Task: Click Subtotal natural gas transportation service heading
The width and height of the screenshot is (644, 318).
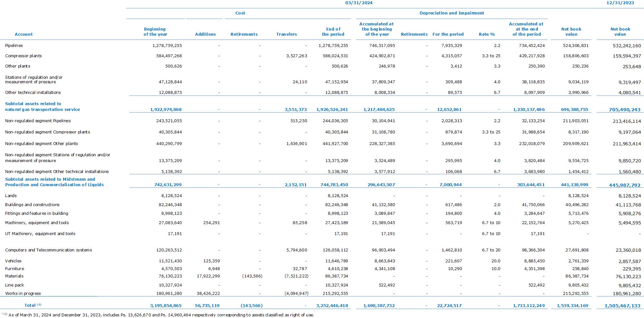Action: 43,107
